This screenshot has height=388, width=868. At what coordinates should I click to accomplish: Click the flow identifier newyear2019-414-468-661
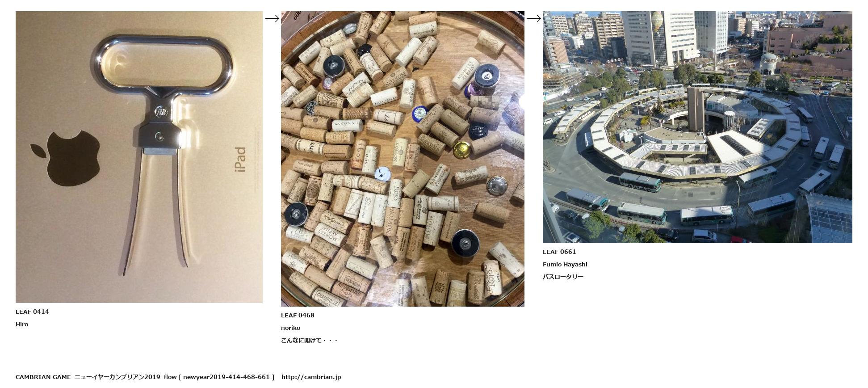click(226, 377)
